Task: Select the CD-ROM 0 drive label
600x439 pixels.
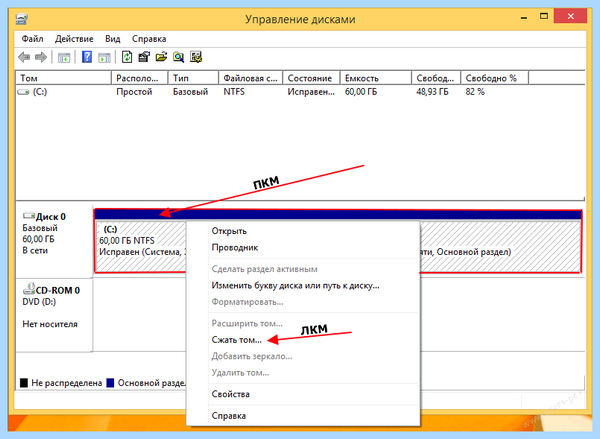Action: pyautogui.click(x=57, y=290)
